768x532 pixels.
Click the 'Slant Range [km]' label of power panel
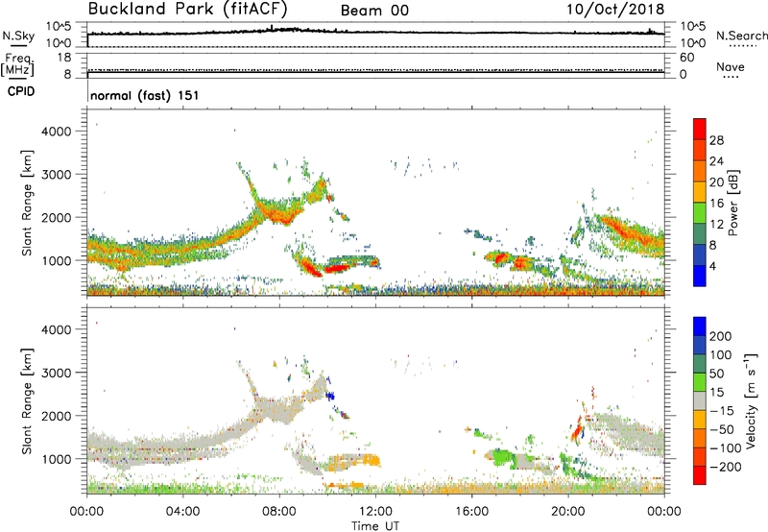click(x=27, y=203)
